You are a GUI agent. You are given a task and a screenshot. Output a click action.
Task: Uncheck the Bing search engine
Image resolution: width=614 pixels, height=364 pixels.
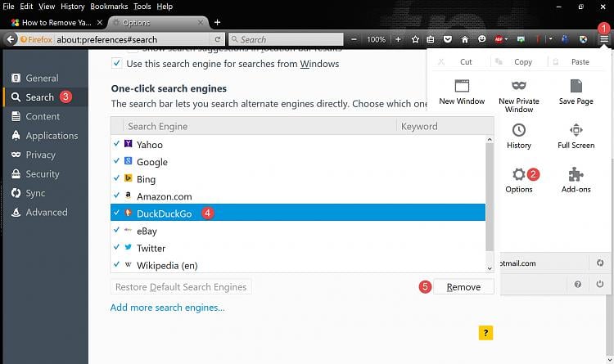116,178
